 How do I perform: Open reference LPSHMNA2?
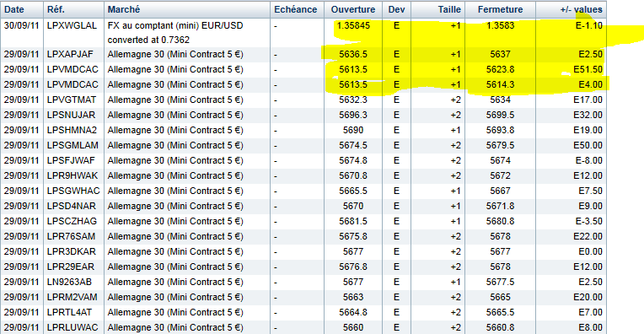(72, 130)
